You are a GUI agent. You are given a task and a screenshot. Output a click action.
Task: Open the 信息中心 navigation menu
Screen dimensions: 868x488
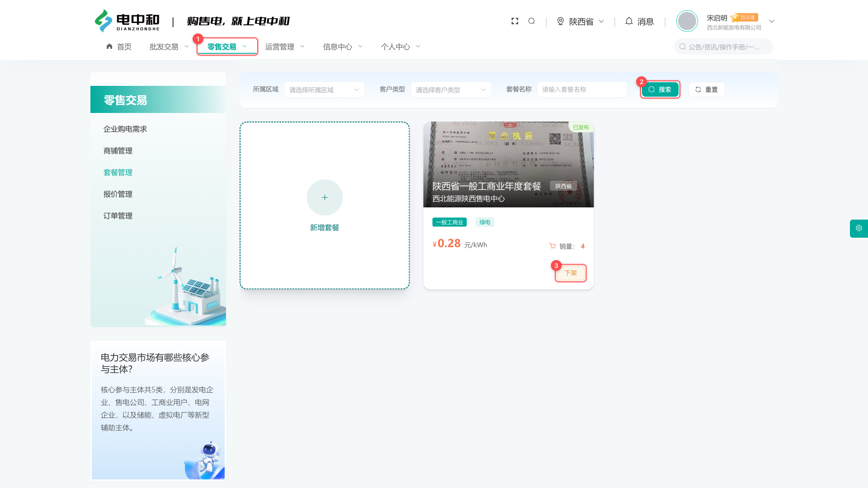tap(343, 47)
